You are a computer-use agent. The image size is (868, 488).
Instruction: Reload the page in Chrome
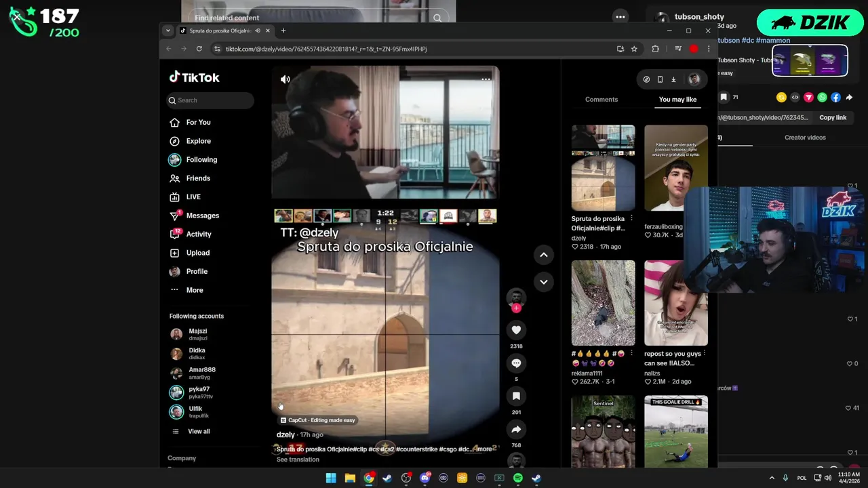click(x=199, y=49)
